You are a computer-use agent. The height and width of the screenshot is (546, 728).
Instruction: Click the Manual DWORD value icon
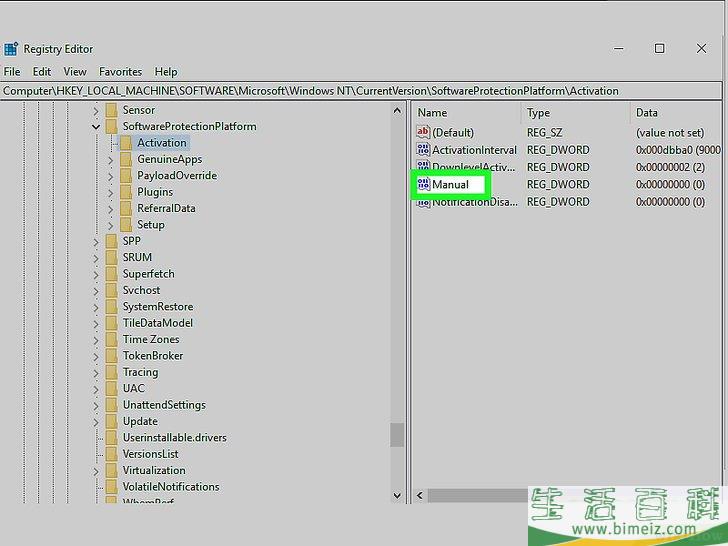click(x=423, y=184)
